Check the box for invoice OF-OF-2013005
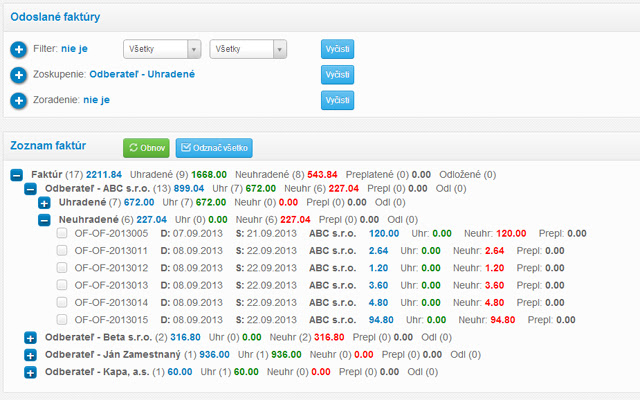This screenshot has height=400, width=640. [62, 233]
